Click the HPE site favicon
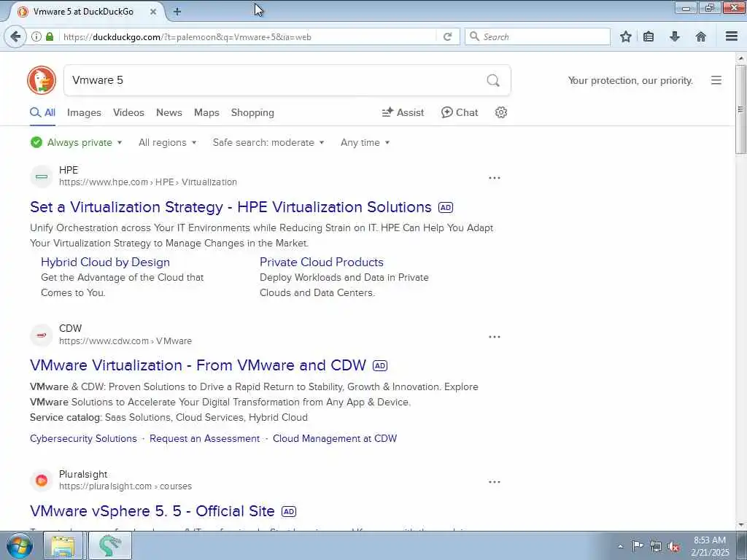The width and height of the screenshot is (747, 560). point(42,176)
